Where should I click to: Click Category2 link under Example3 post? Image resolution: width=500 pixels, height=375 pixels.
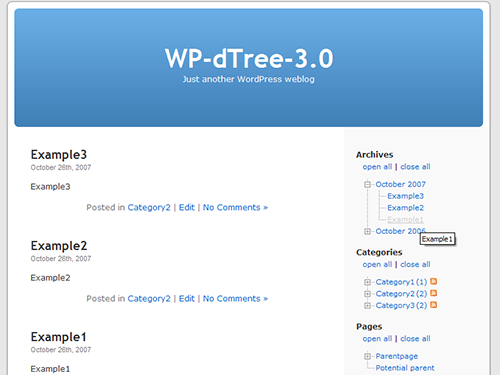149,207
